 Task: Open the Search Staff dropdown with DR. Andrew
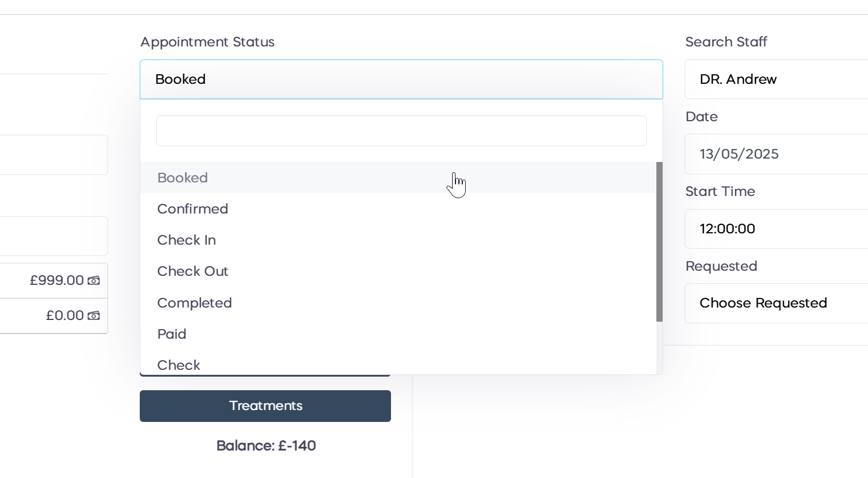[x=775, y=79]
